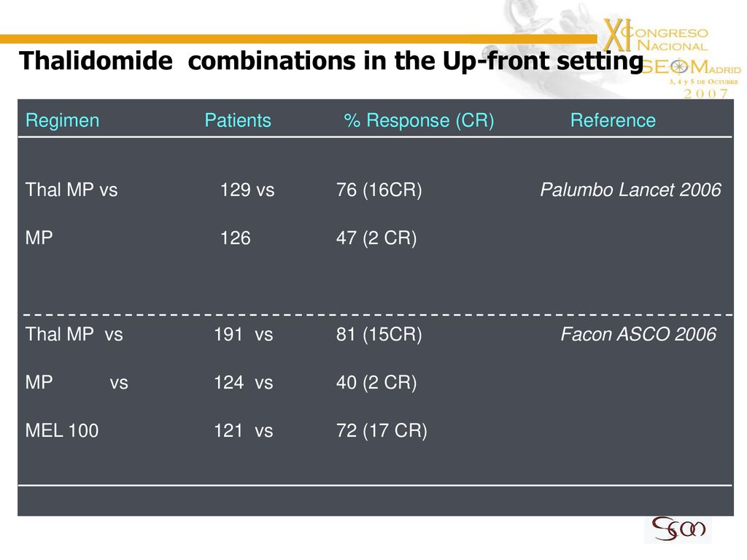This screenshot has width=747, height=560.
Task: Click the orange bar above the title
Action: 298,39
